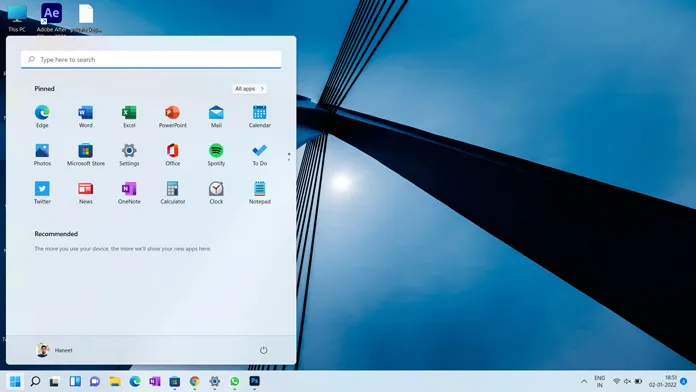696x392 pixels.
Task: Open the To Do app
Action: (x=260, y=155)
